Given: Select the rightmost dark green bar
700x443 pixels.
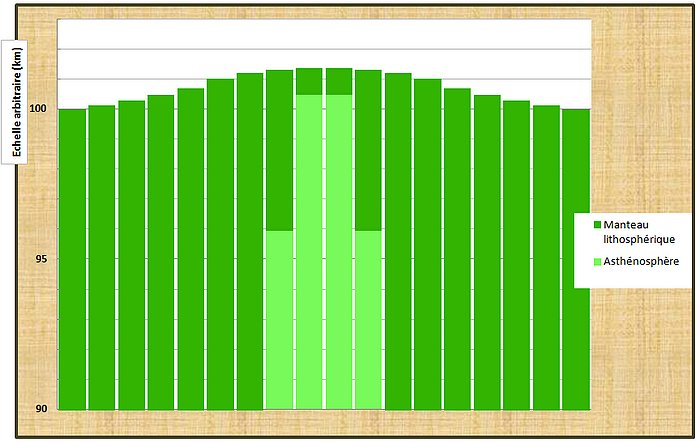Looking at the screenshot, I should click(x=576, y=259).
